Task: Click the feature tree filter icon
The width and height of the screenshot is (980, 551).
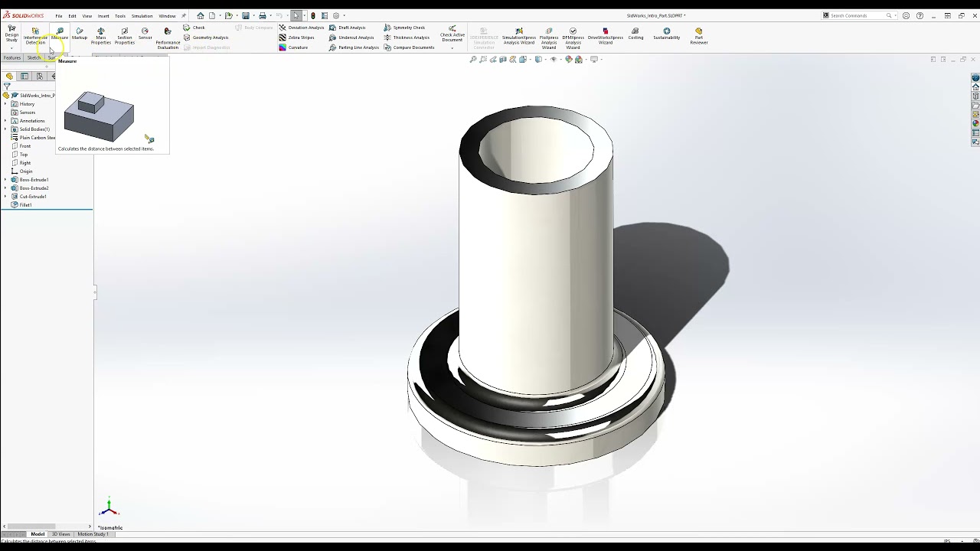Action: pyautogui.click(x=7, y=86)
